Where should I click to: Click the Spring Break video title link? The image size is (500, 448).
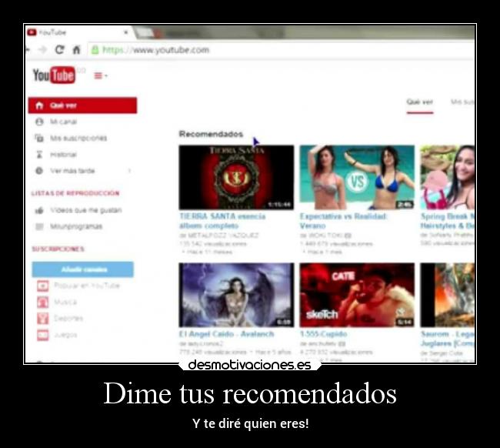[x=448, y=221]
